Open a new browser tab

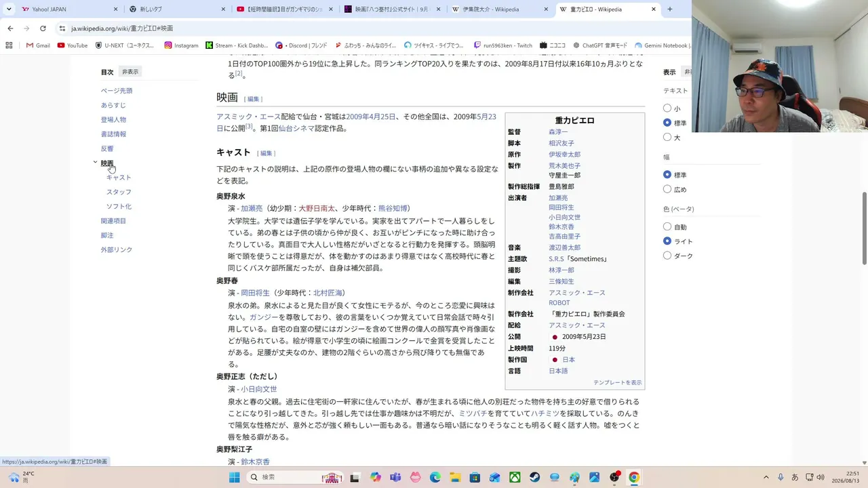tap(670, 9)
